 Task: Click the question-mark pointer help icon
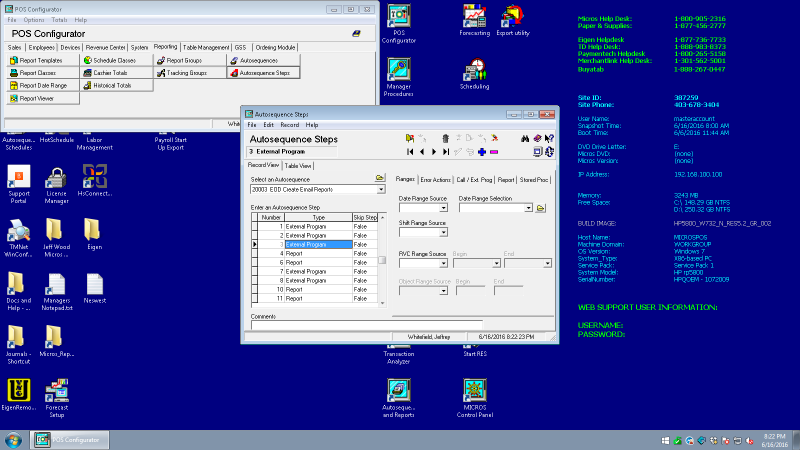point(549,138)
